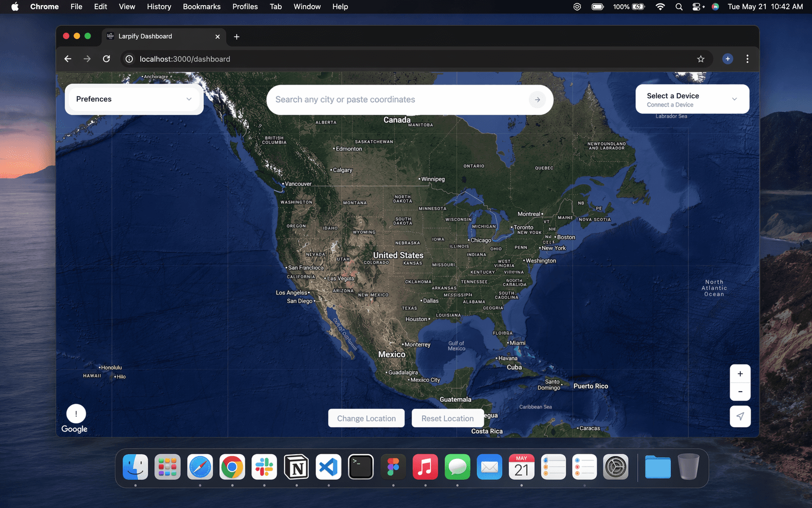Screen dimensions: 812x508
Task: Open Launchpad from the dock
Action: tap(167, 467)
